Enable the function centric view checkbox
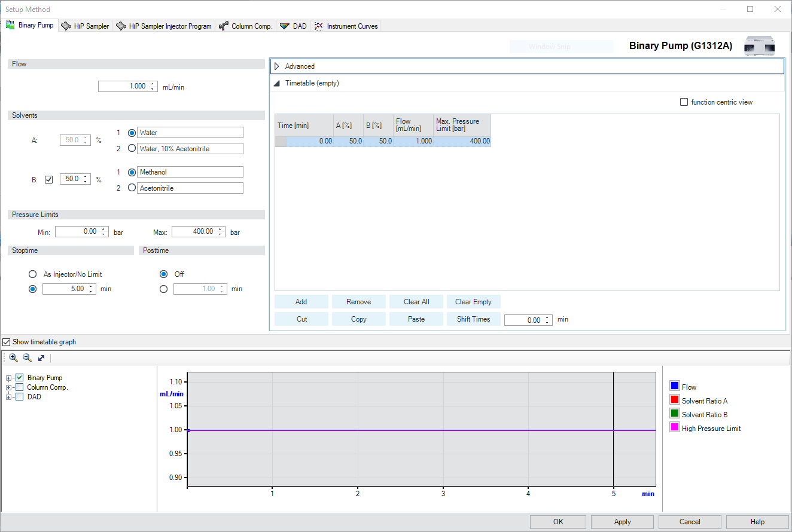This screenshot has width=792, height=532. coord(684,102)
